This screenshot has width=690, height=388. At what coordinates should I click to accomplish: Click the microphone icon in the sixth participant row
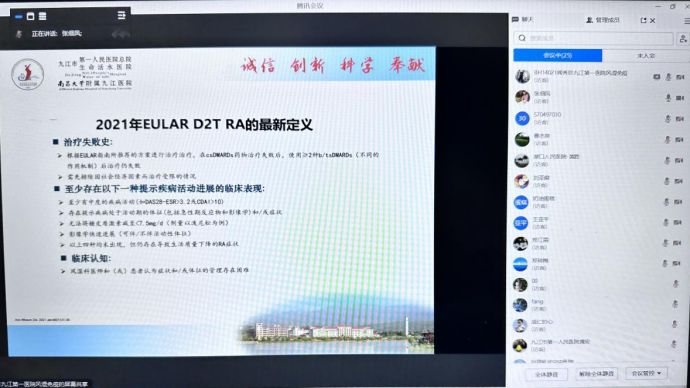pos(667,181)
